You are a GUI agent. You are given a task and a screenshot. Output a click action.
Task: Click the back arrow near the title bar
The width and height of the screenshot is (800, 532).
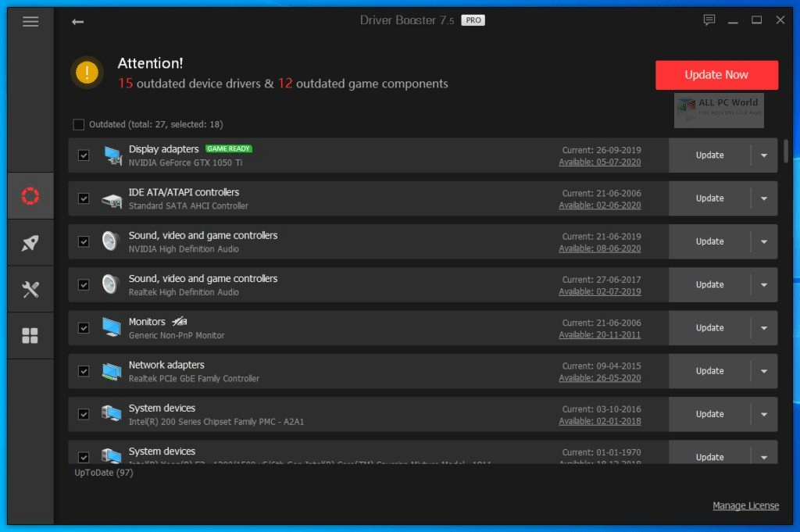(77, 22)
